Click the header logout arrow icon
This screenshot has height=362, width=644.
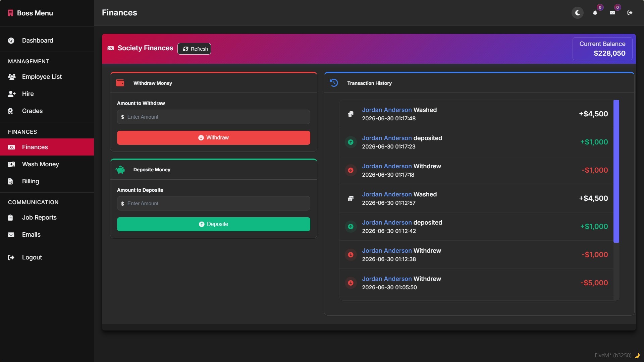tap(630, 13)
